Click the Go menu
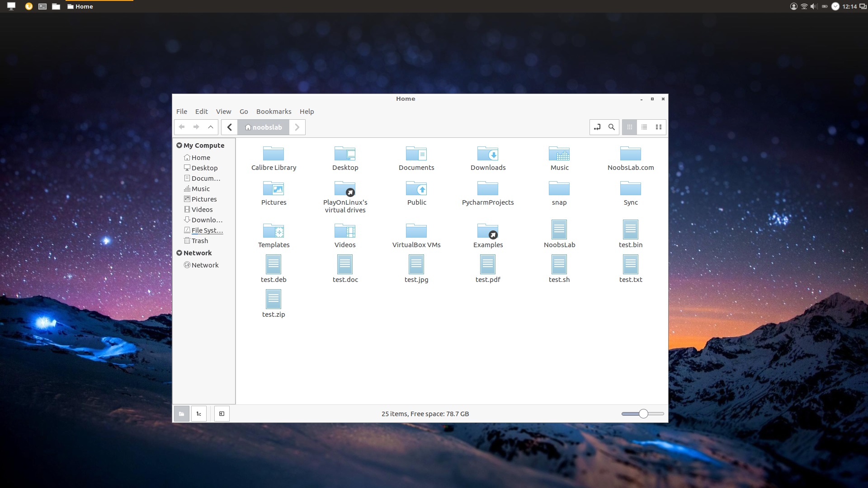The width and height of the screenshot is (868, 488). click(244, 111)
